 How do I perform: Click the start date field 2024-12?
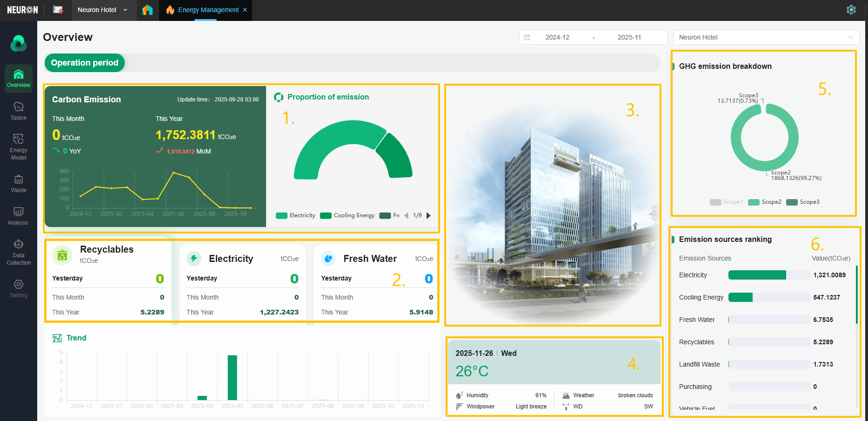(x=557, y=37)
